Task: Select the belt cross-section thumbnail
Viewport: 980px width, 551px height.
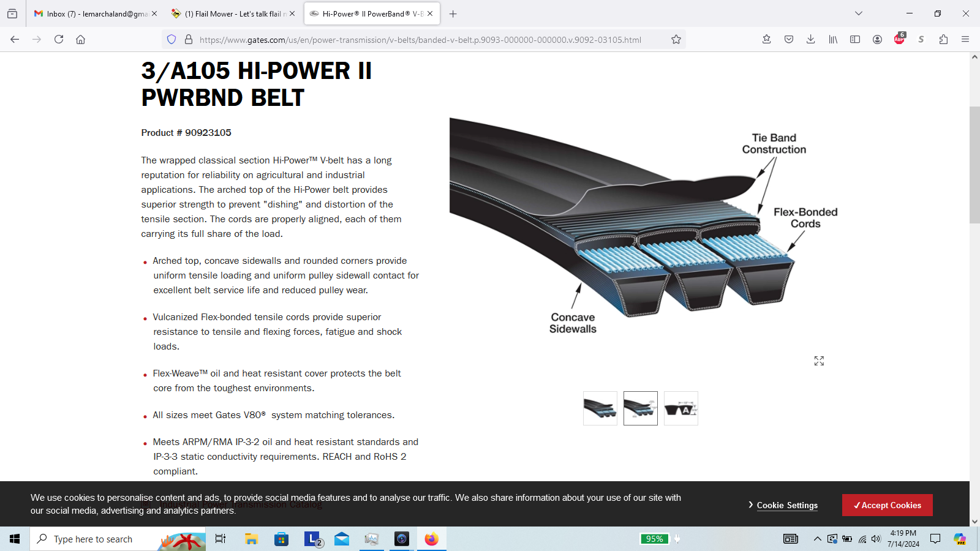Action: click(680, 408)
